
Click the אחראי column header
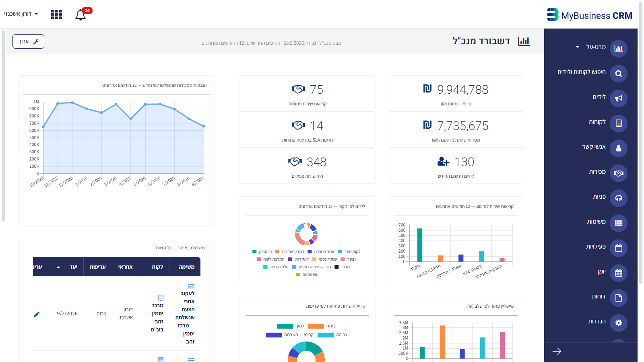(x=126, y=267)
